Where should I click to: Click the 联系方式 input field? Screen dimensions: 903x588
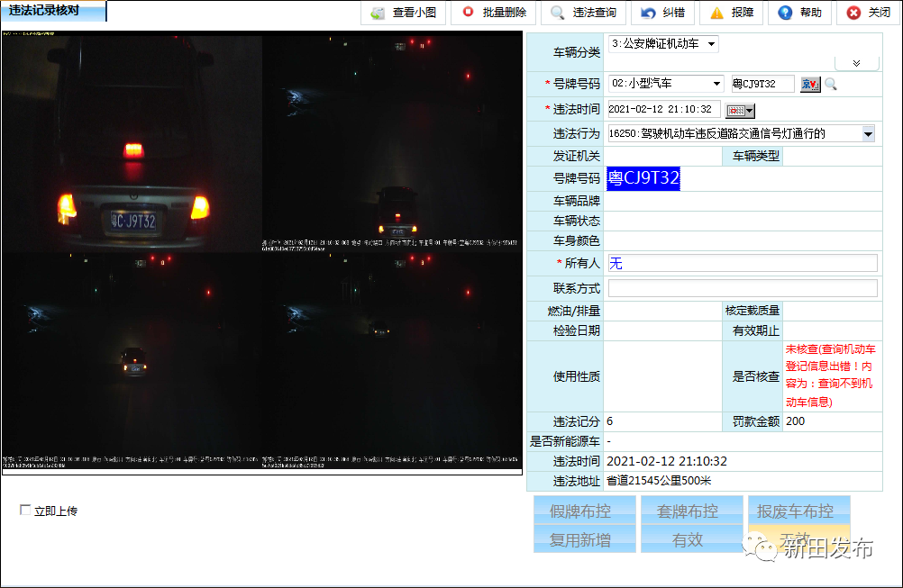(743, 288)
